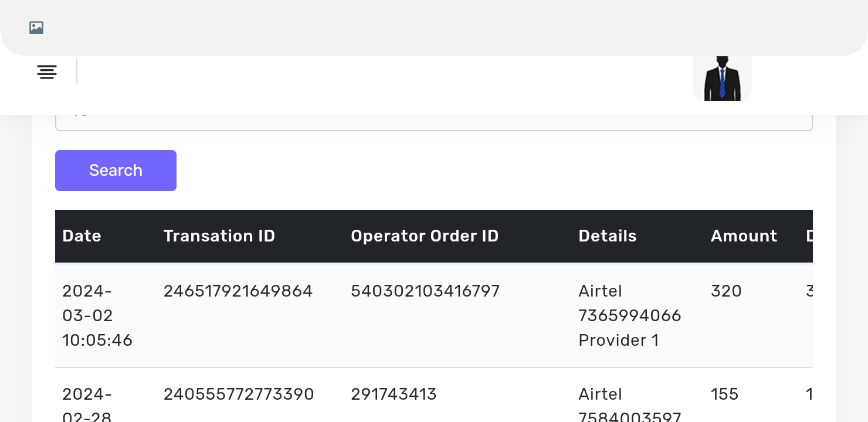Click the image icon in top bar

coord(36,28)
